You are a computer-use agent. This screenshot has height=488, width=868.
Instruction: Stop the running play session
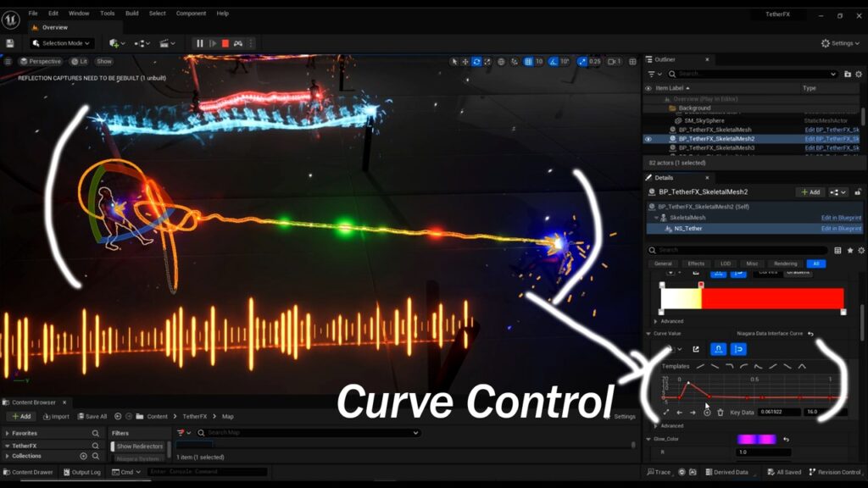coord(225,43)
